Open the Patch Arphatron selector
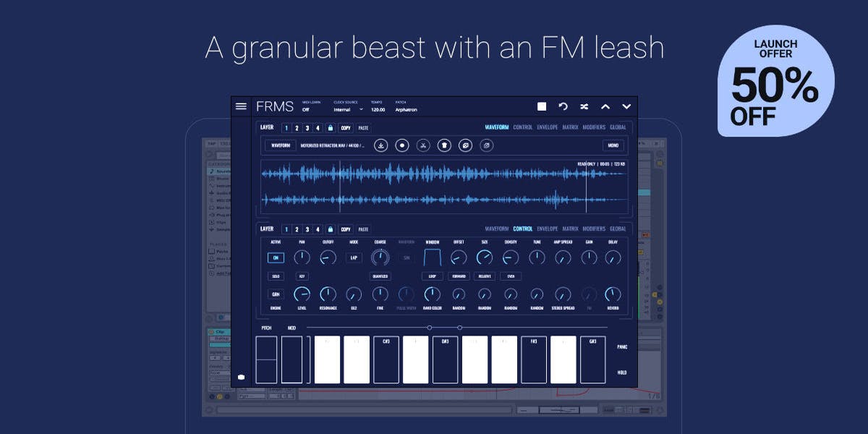Image resolution: width=868 pixels, height=434 pixels. [406, 110]
